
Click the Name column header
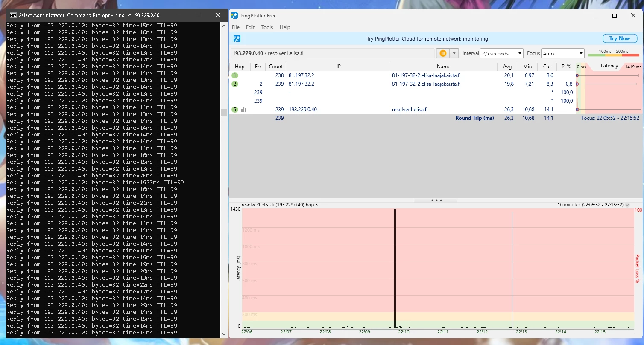point(444,67)
